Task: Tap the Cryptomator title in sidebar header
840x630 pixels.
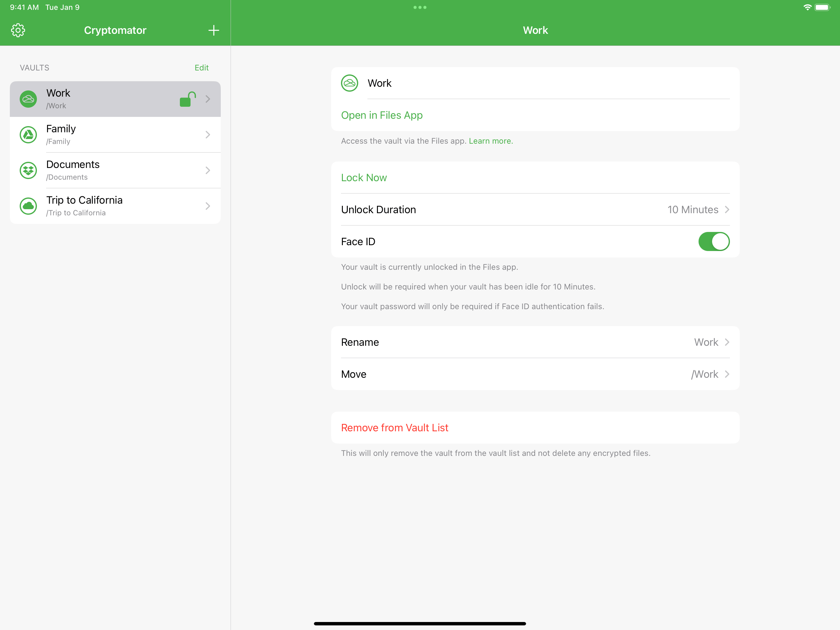Action: click(x=115, y=30)
